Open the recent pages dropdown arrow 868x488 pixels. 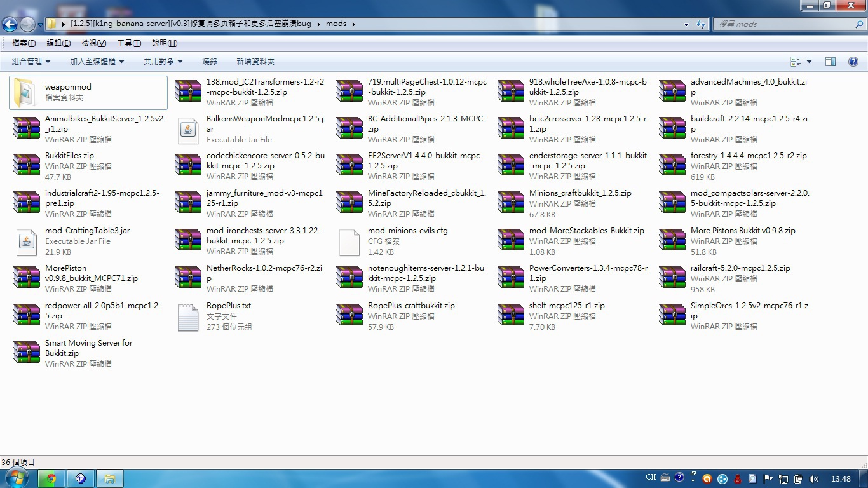[x=40, y=24]
